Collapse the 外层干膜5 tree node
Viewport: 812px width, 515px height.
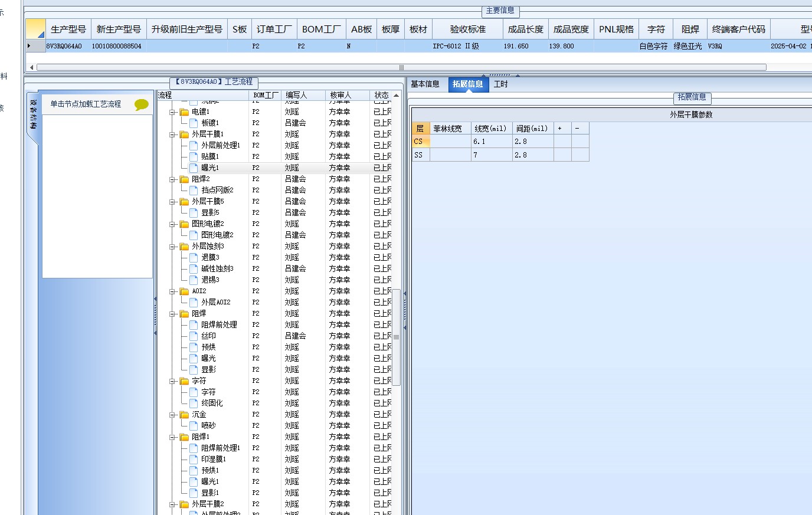(173, 202)
